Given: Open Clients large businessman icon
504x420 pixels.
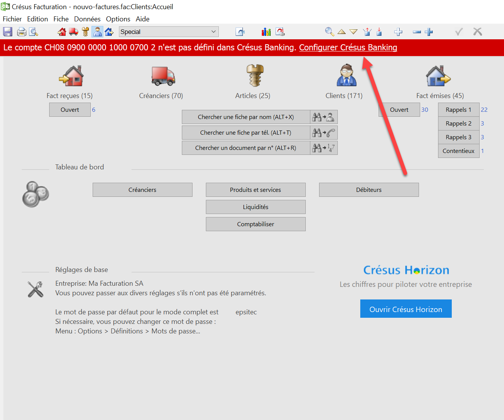Looking at the screenshot, I should pos(347,76).
